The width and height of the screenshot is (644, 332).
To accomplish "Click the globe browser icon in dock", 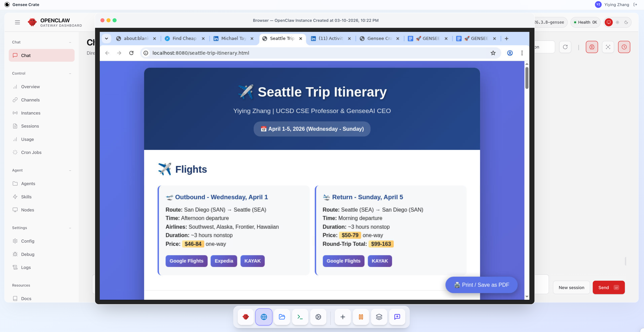I will click(264, 317).
